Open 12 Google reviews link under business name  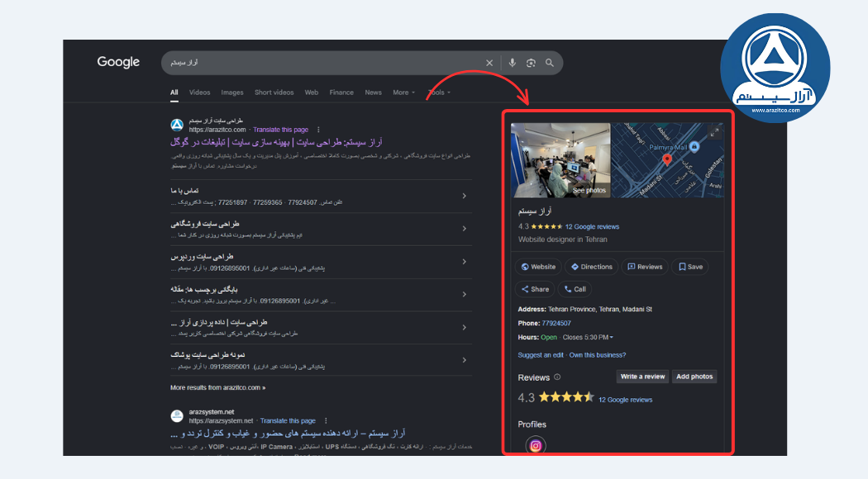point(592,227)
